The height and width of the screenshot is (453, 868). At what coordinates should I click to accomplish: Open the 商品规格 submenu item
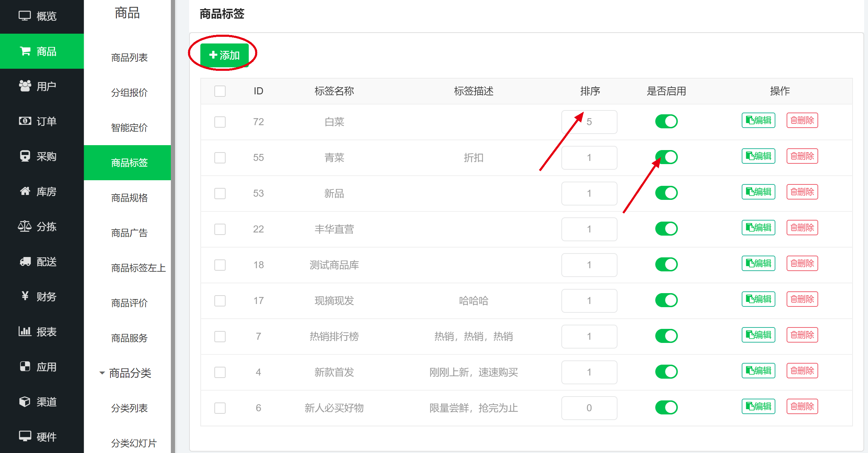tap(129, 198)
